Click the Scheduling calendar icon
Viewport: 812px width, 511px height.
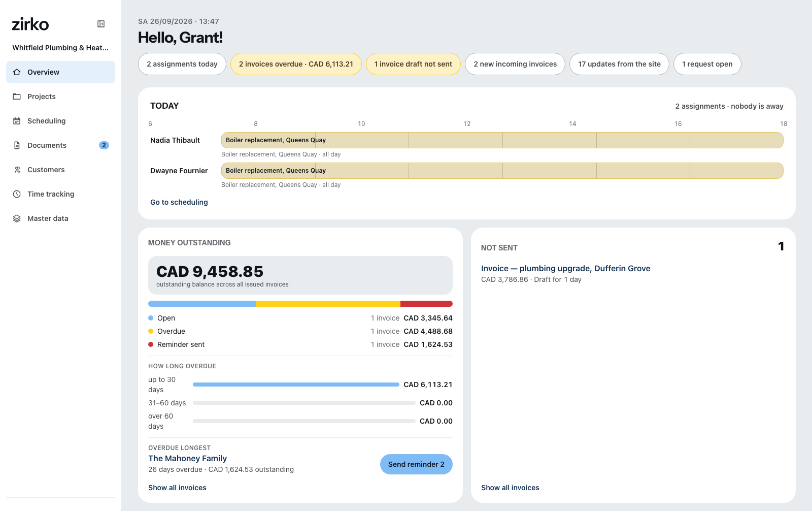17,121
